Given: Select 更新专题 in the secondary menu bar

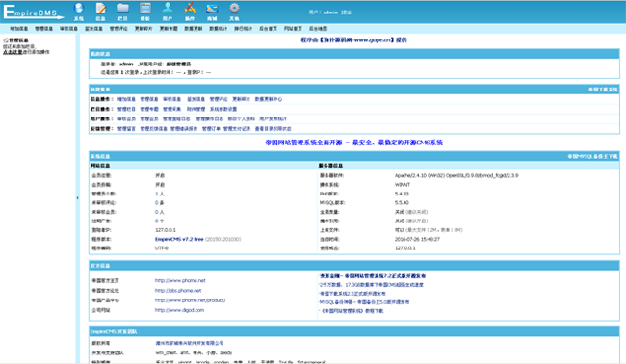Looking at the screenshot, I should tap(169, 29).
